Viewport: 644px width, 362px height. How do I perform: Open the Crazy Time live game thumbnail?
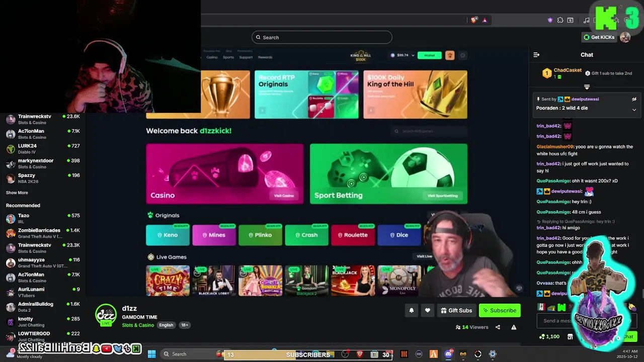coord(168,281)
